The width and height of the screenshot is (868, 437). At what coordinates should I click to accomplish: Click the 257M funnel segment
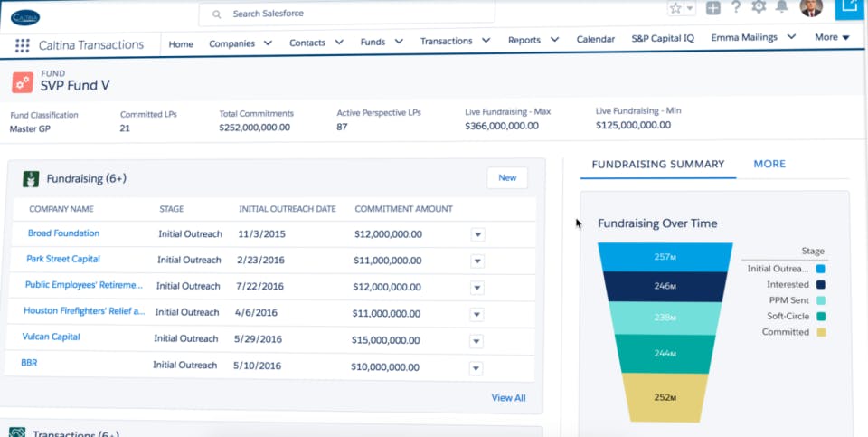coord(665,257)
